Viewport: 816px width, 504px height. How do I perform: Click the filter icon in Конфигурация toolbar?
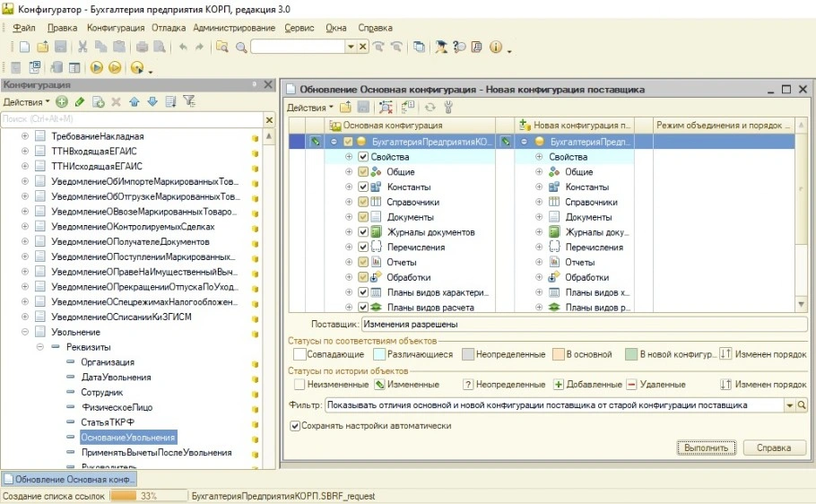coord(188,102)
